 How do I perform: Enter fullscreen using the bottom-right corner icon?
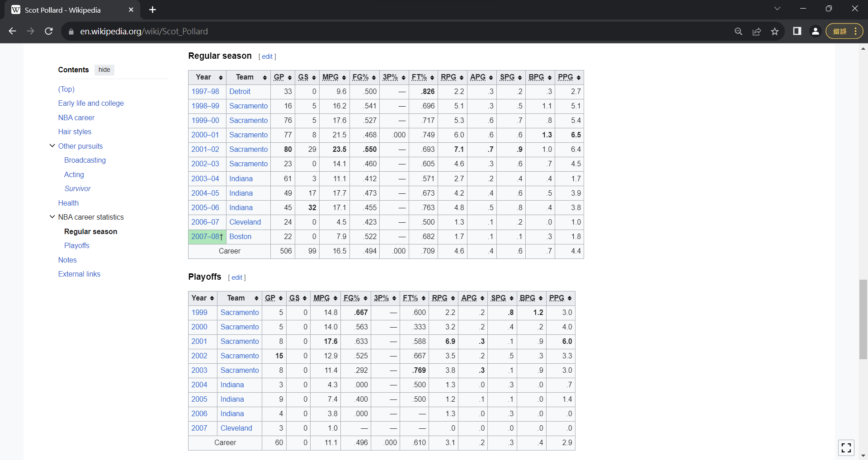tap(846, 448)
